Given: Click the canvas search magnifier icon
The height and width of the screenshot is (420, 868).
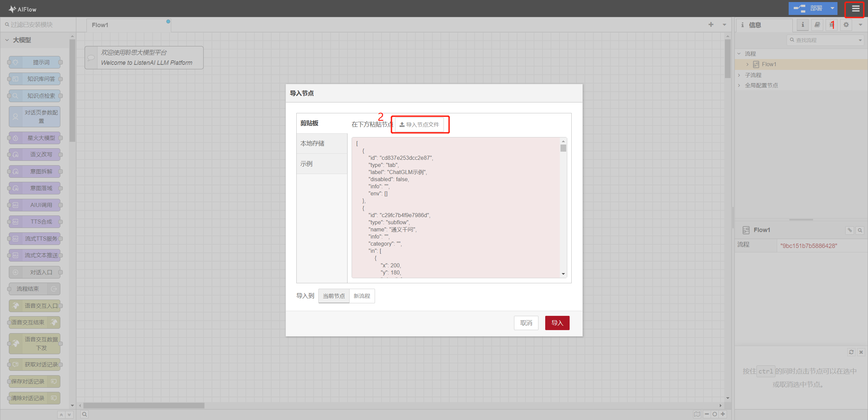Looking at the screenshot, I should tap(84, 414).
